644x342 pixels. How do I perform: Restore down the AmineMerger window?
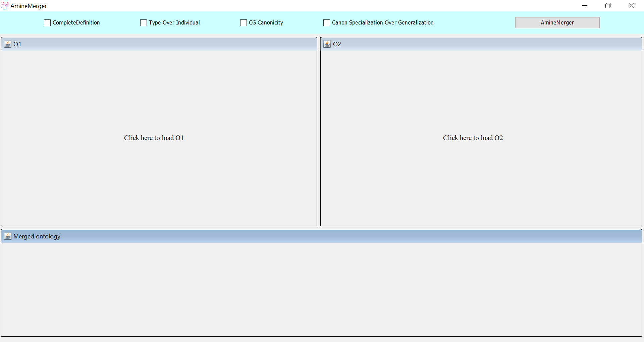tap(608, 6)
